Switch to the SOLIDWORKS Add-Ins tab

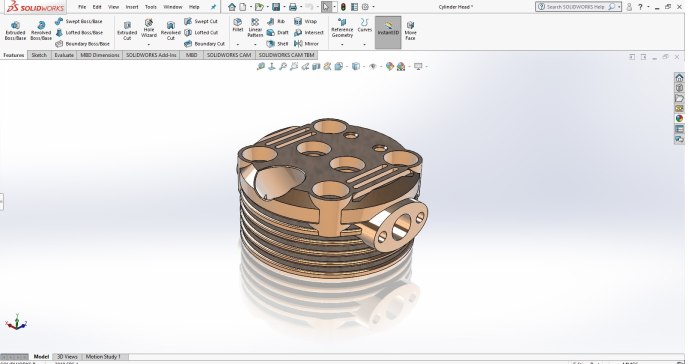coord(151,55)
